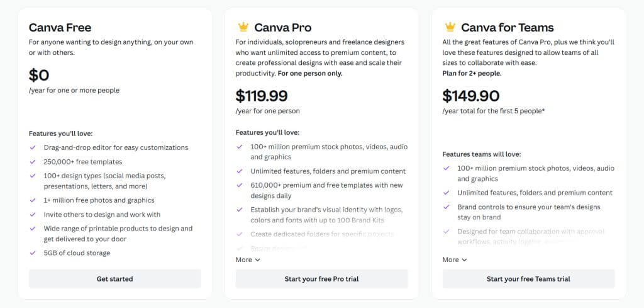The height and width of the screenshot is (308, 644).
Task: Start your free Teams trial
Action: [x=528, y=278]
